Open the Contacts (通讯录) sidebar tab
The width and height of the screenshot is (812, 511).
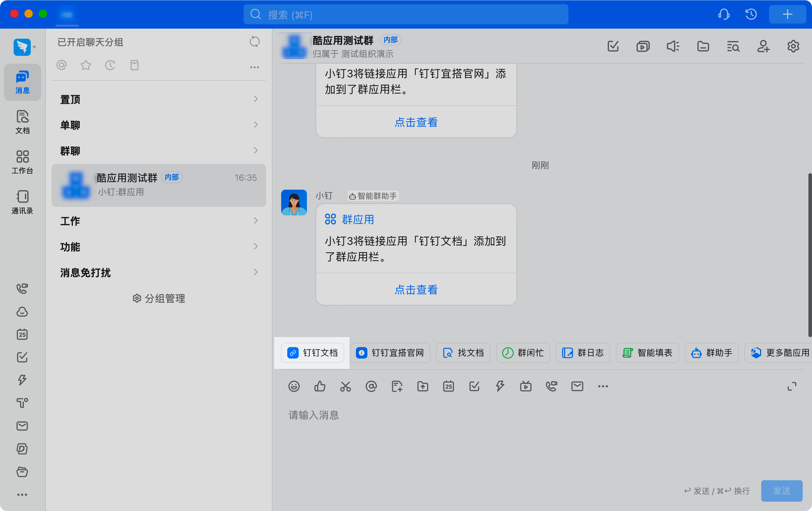22,202
